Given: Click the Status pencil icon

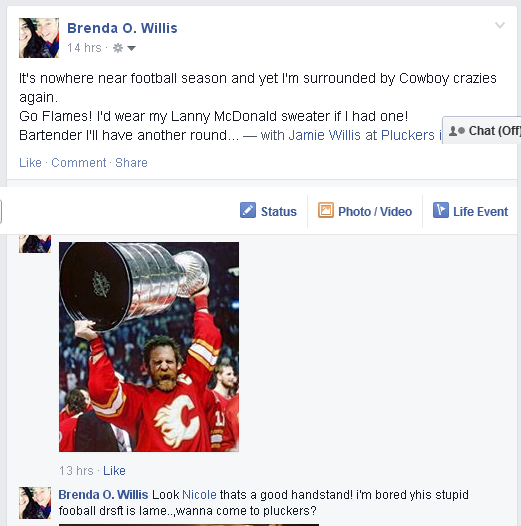Looking at the screenshot, I should [248, 210].
